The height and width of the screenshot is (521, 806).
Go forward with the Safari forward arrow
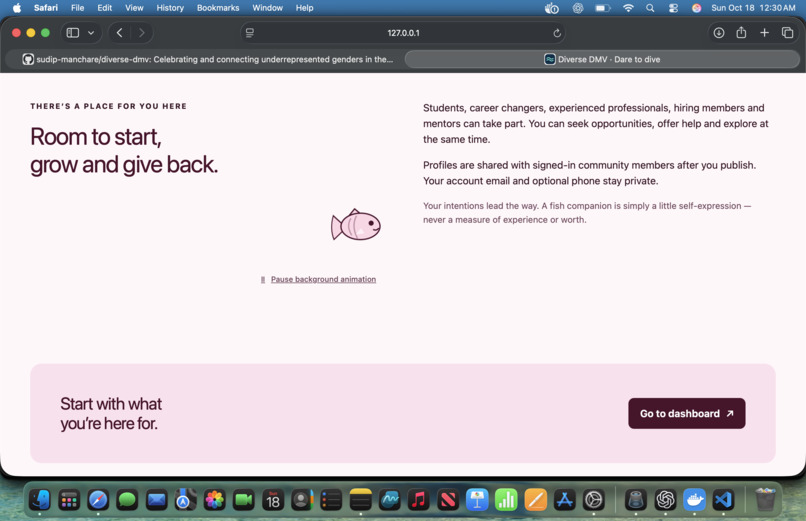(141, 33)
